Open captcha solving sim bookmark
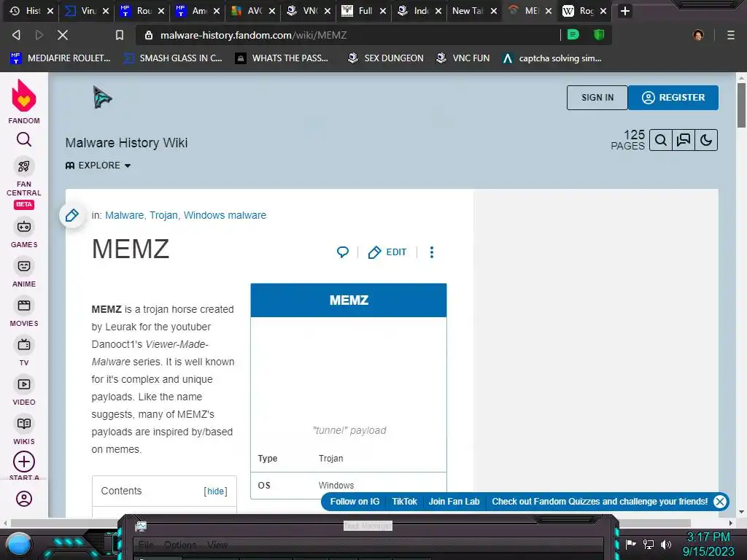This screenshot has height=560, width=747. 552,58
